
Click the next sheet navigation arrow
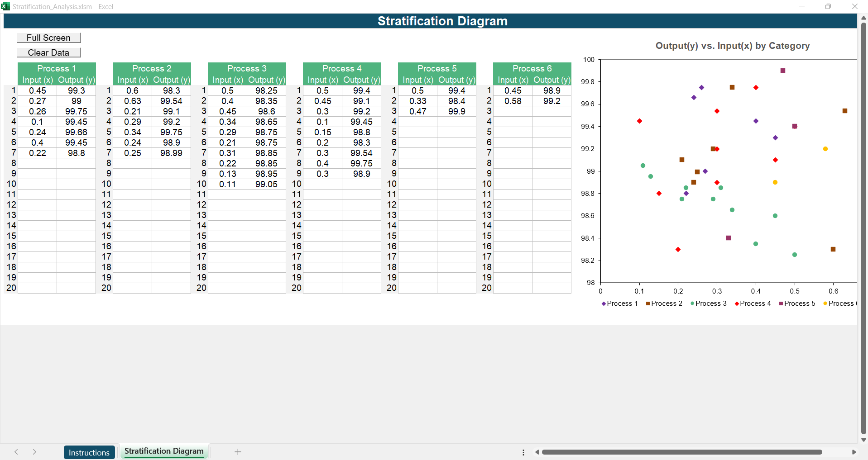[x=34, y=452]
